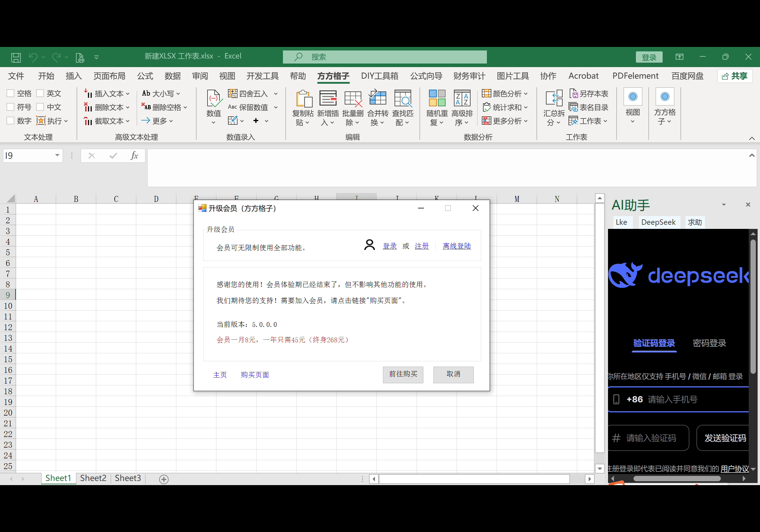Click the 另存本表 icon

coord(573,94)
